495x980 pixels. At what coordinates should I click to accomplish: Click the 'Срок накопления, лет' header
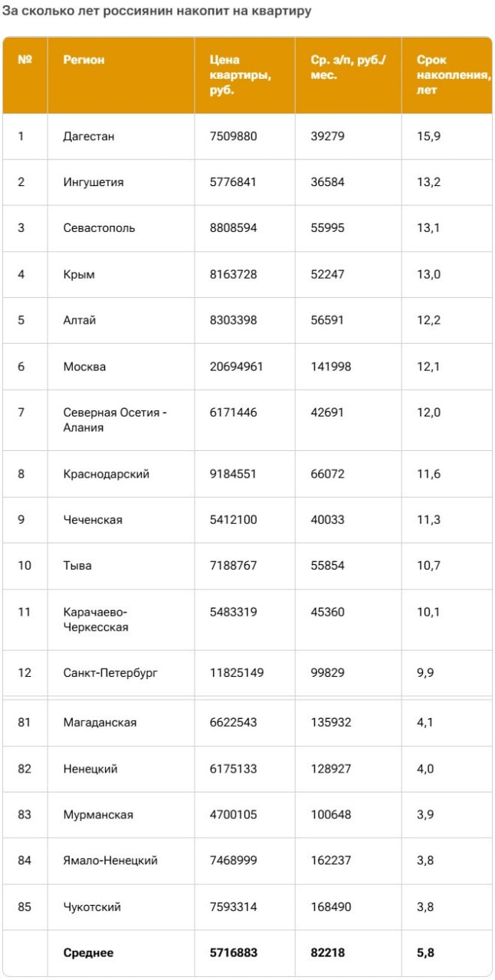coord(452,74)
